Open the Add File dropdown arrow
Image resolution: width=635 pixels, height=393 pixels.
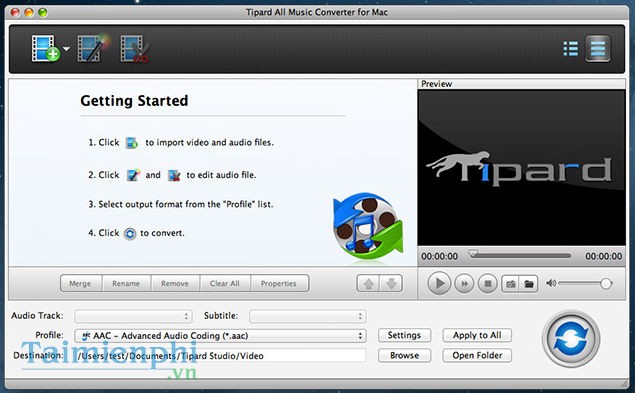[x=66, y=49]
